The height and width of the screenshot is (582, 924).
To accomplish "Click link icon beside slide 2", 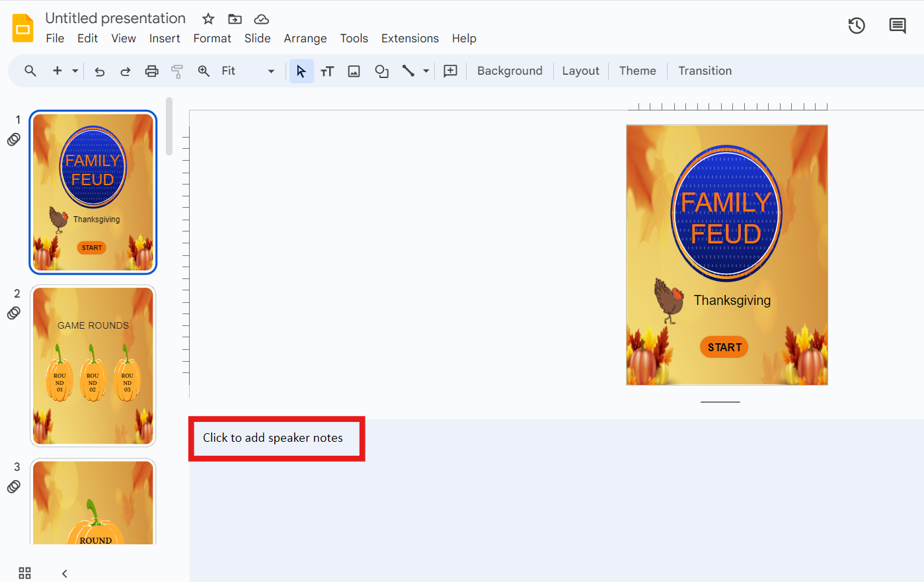I will [14, 313].
